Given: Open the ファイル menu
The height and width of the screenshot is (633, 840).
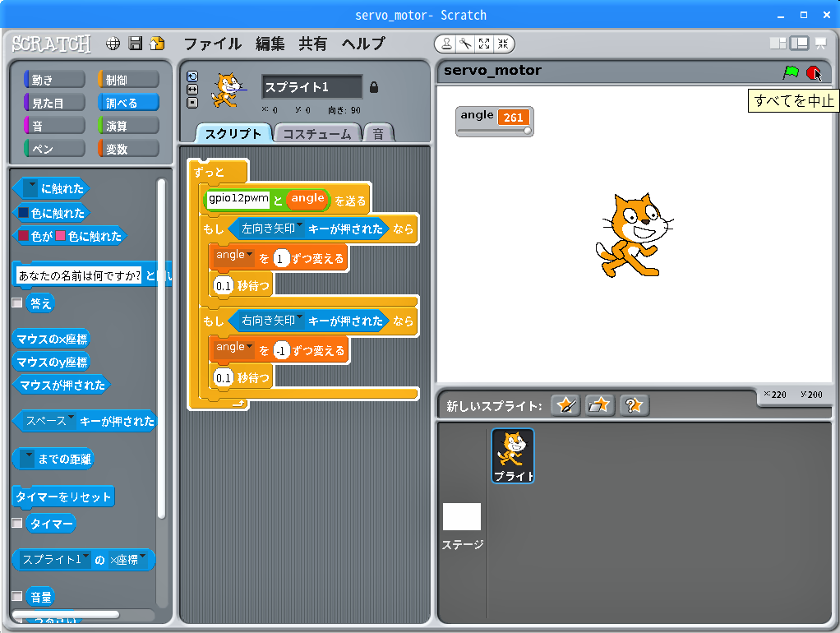Looking at the screenshot, I should tap(213, 44).
